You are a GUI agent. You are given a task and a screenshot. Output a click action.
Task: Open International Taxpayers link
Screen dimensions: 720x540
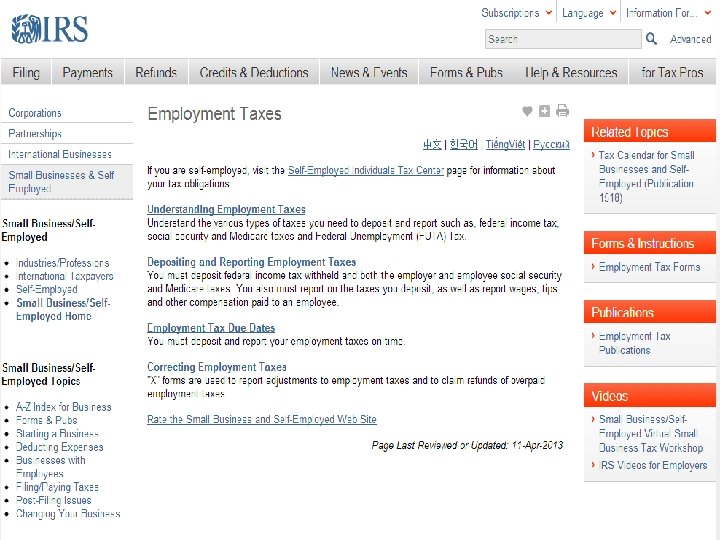point(65,276)
